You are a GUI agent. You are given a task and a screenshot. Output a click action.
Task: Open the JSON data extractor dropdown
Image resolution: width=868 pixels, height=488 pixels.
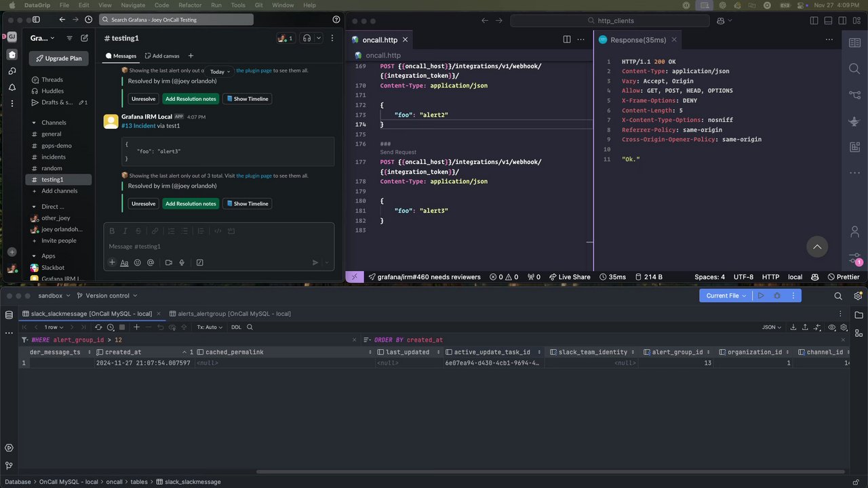[x=772, y=327]
